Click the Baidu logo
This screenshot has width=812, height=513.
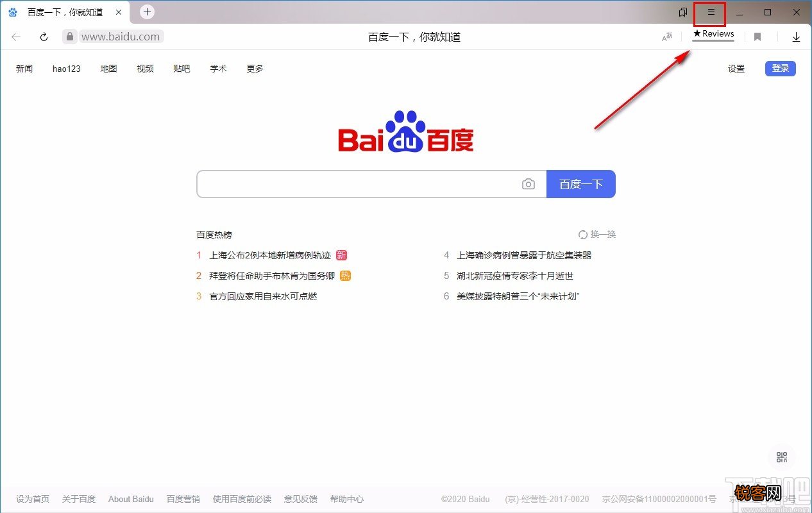406,131
